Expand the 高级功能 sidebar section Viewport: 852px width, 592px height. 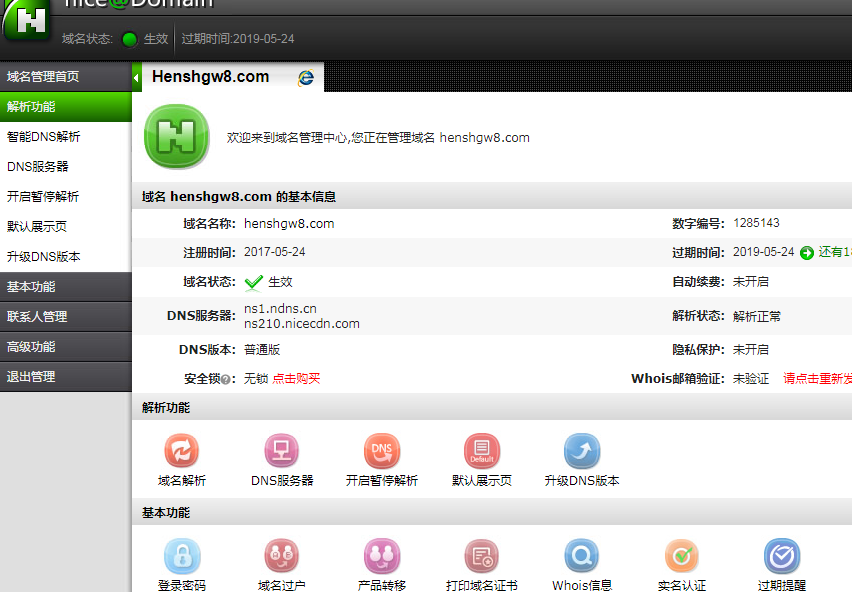(x=66, y=347)
